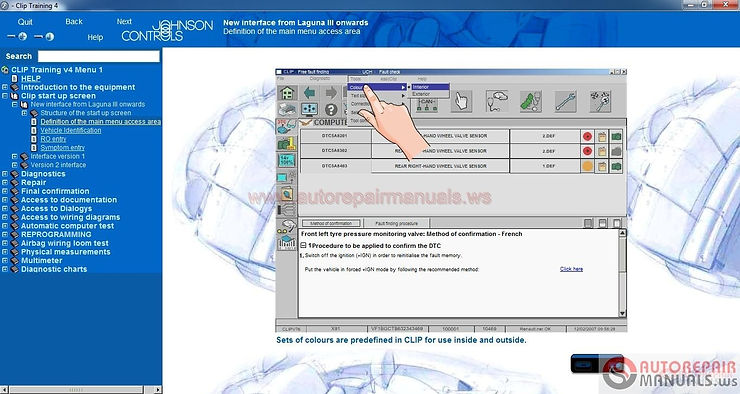Select the Diagnostic charts item

click(54, 269)
